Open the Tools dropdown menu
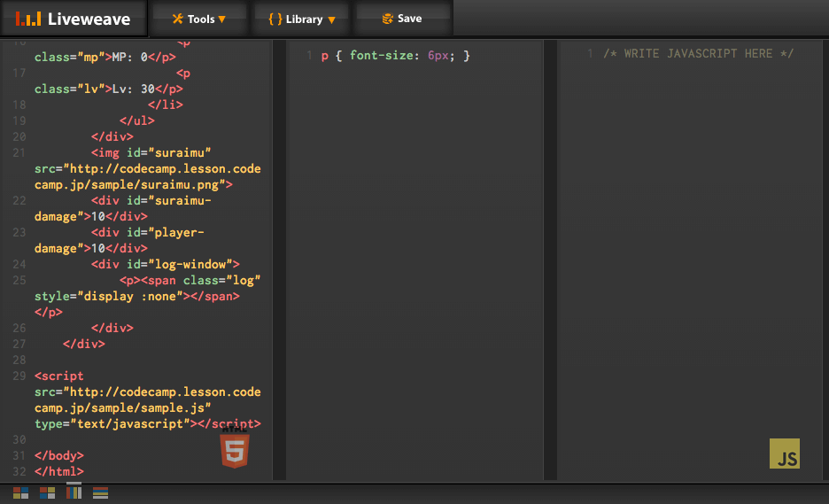Viewport: 829px width, 504px height. coord(198,19)
